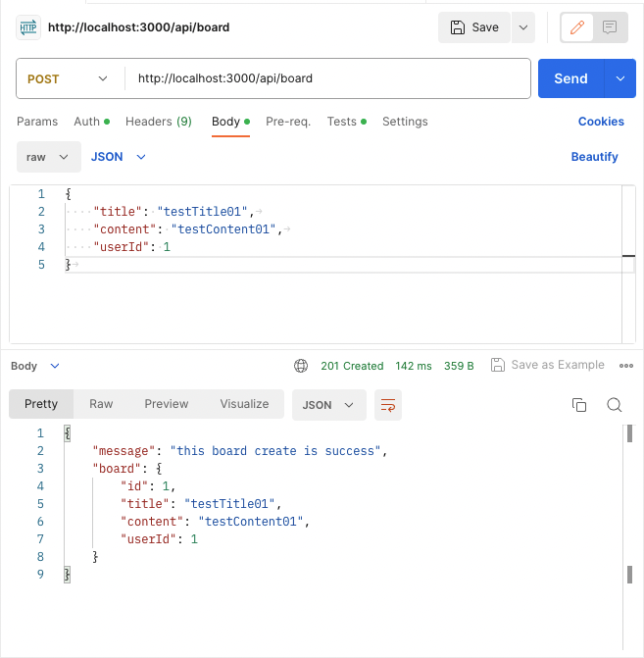Click the request editor scrollbar strip

pos(628,265)
